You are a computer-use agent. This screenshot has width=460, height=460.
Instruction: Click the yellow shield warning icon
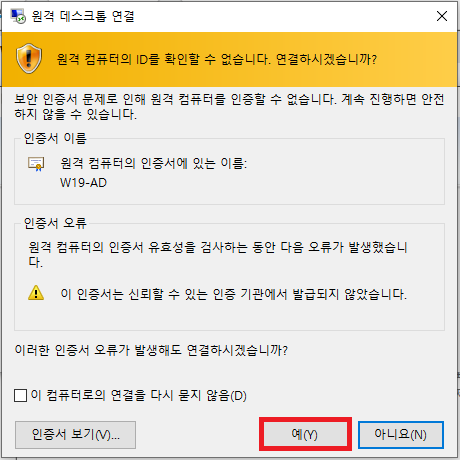29,58
